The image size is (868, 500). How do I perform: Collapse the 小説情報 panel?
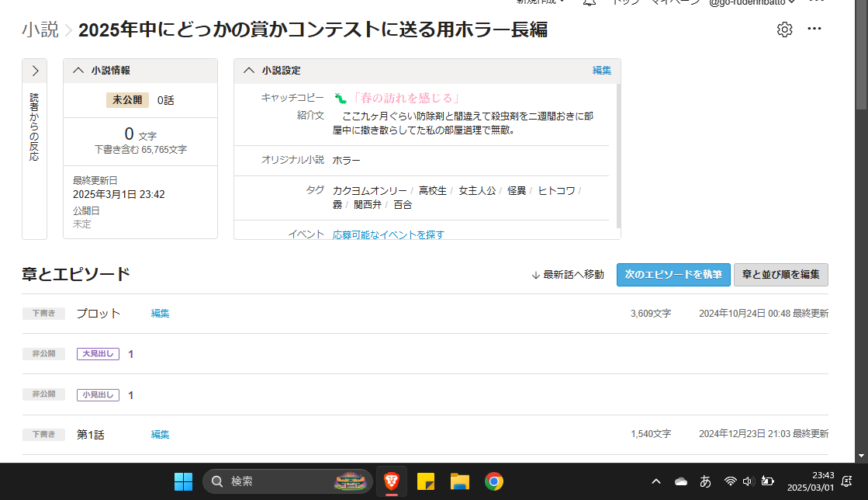(78, 71)
